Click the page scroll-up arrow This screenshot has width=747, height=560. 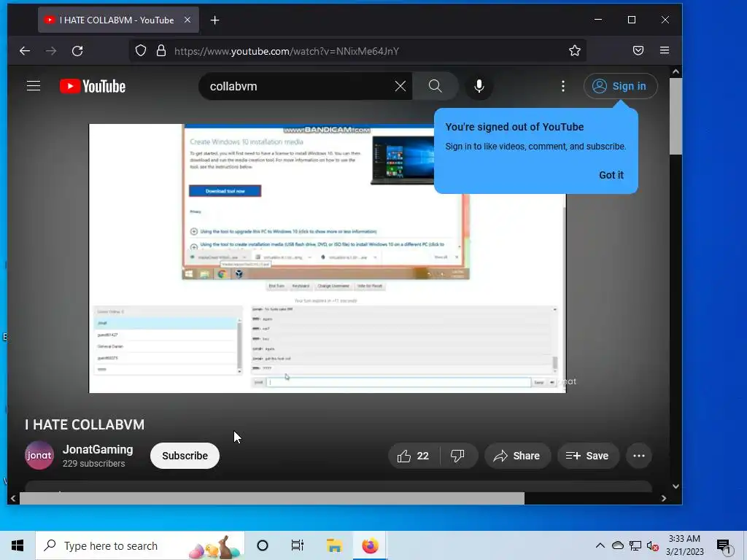676,72
